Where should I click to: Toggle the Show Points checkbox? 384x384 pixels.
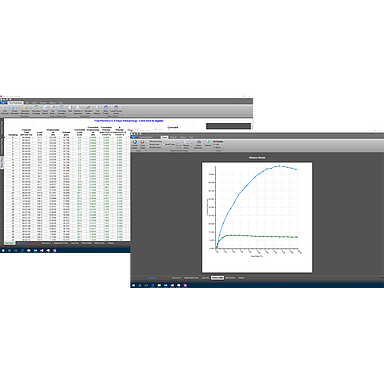pos(154,144)
